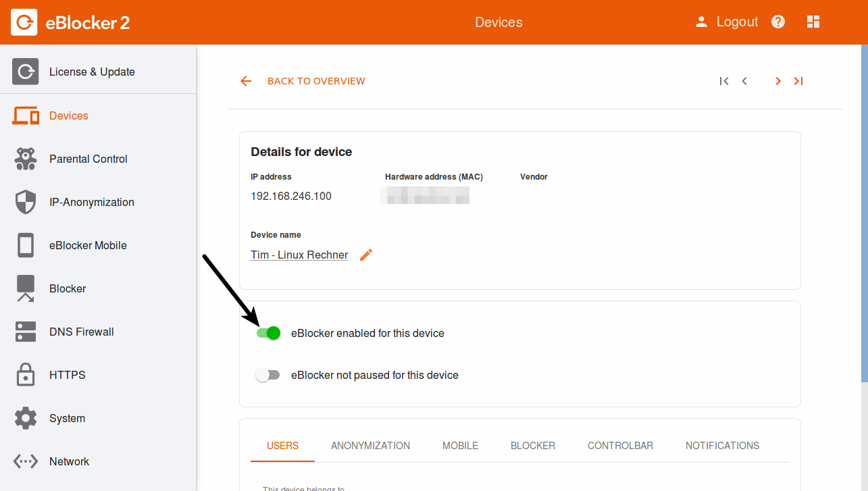Image resolution: width=868 pixels, height=491 pixels.
Task: Click the IP-Anonymization shield icon
Action: [x=26, y=202]
